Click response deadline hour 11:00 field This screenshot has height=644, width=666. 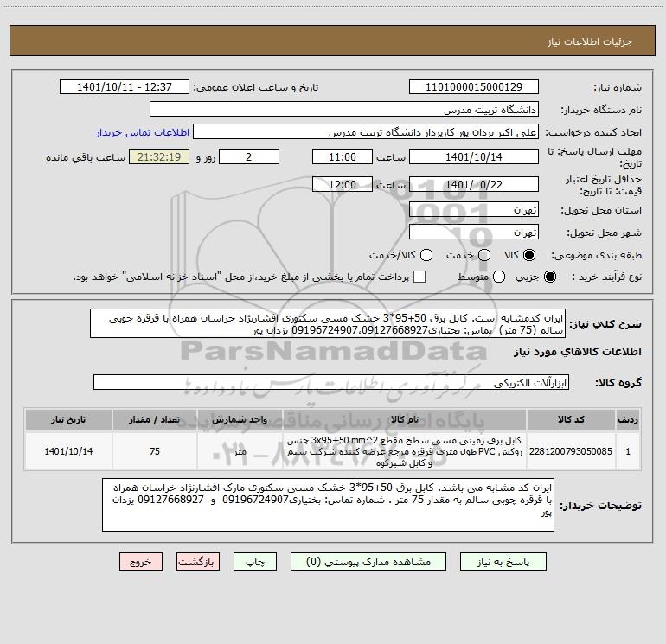click(343, 156)
